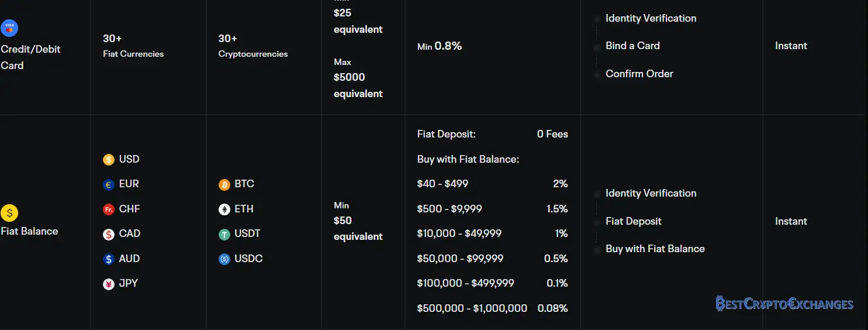Select the AUD currency icon

(108, 259)
